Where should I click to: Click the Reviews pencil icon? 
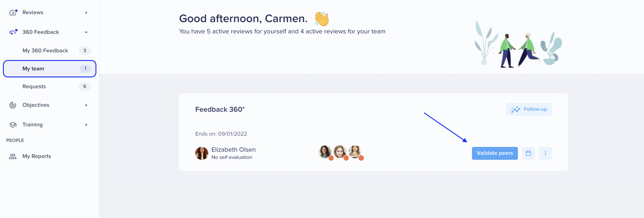click(x=13, y=13)
